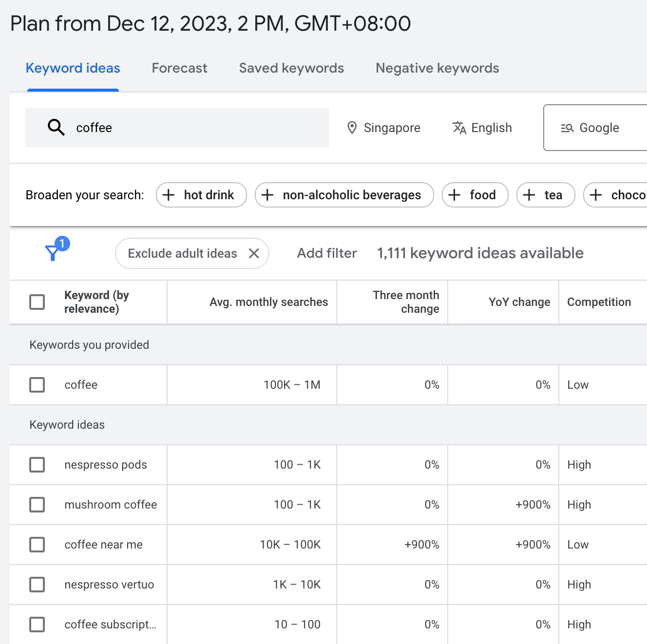Check the select-all keywords checkbox
Viewport: 647px width, 644px height.
pos(37,302)
